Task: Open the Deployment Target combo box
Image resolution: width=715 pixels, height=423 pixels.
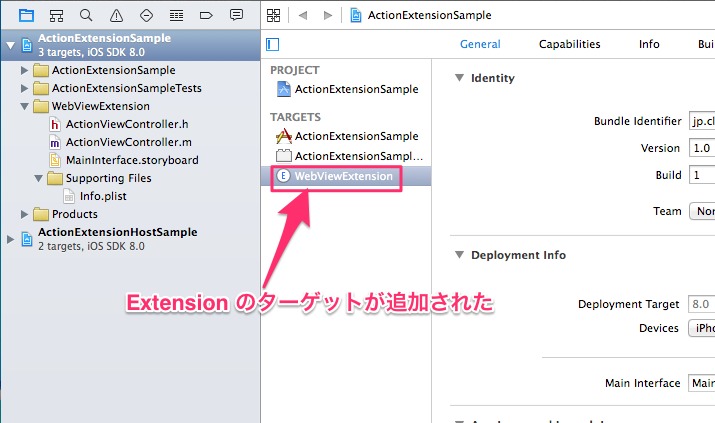Action: 702,304
